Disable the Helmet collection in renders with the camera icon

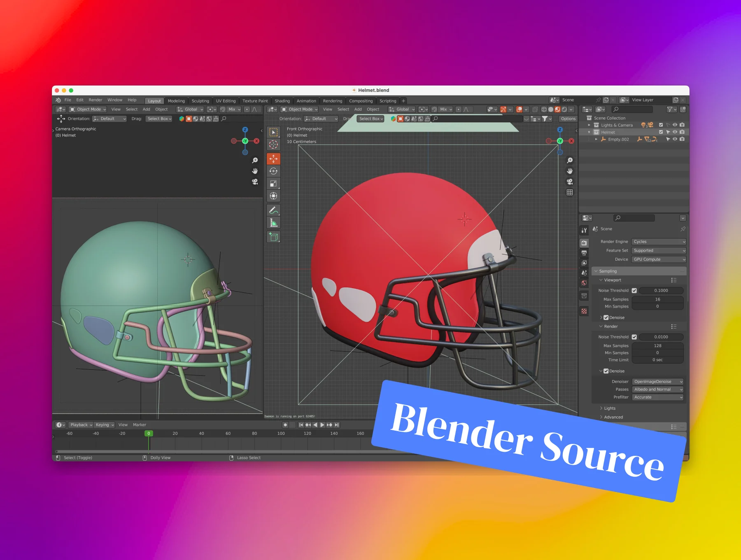[682, 132]
